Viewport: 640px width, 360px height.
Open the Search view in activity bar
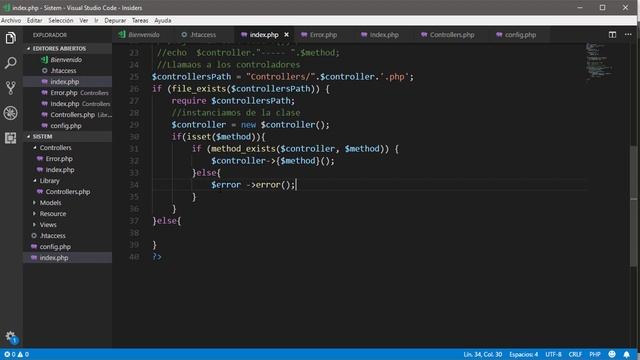point(11,62)
